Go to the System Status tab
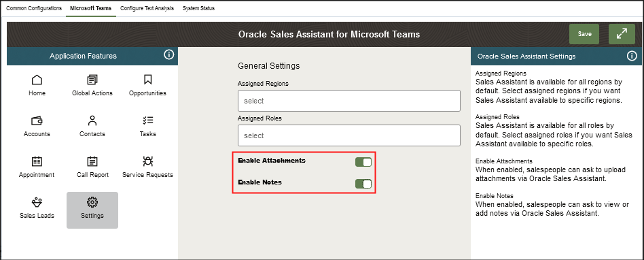This screenshot has height=260, width=644. pyautogui.click(x=198, y=8)
